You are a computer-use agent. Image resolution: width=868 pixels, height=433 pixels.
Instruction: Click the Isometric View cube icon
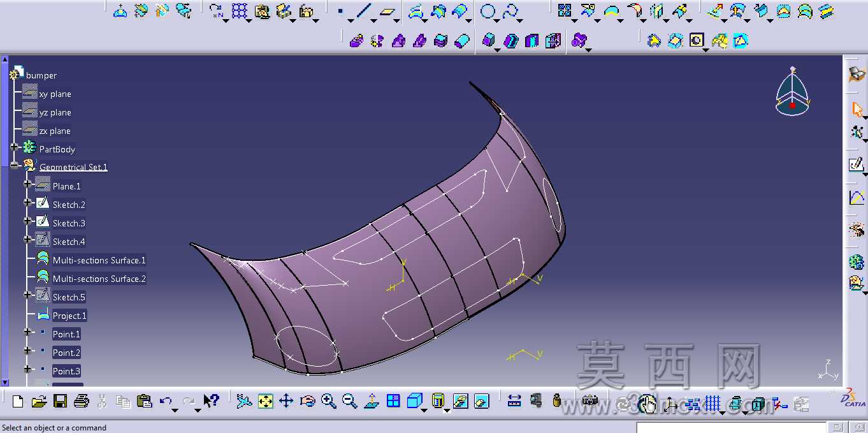tap(414, 401)
